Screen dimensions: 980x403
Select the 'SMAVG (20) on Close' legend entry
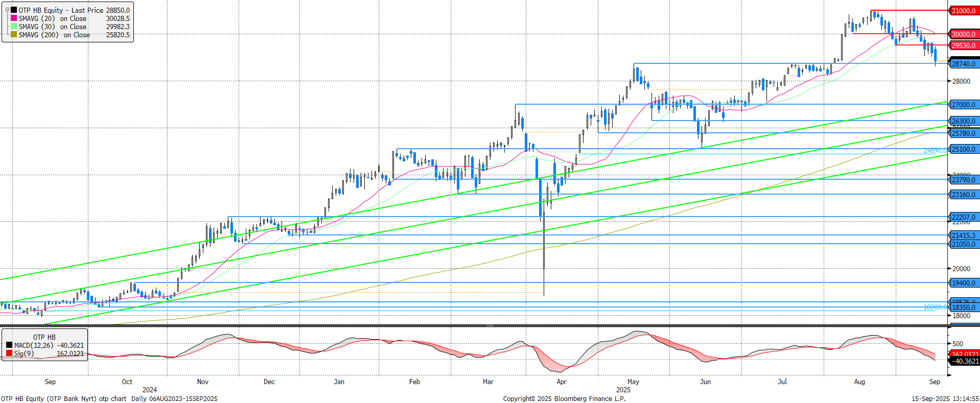[x=53, y=18]
